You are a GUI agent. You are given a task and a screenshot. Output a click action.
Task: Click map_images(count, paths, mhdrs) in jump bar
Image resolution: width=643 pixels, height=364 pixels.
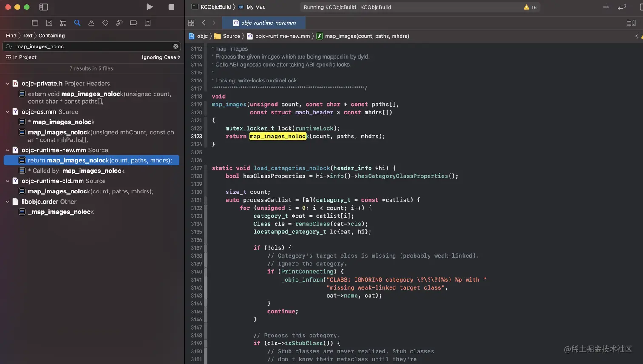[363, 36]
